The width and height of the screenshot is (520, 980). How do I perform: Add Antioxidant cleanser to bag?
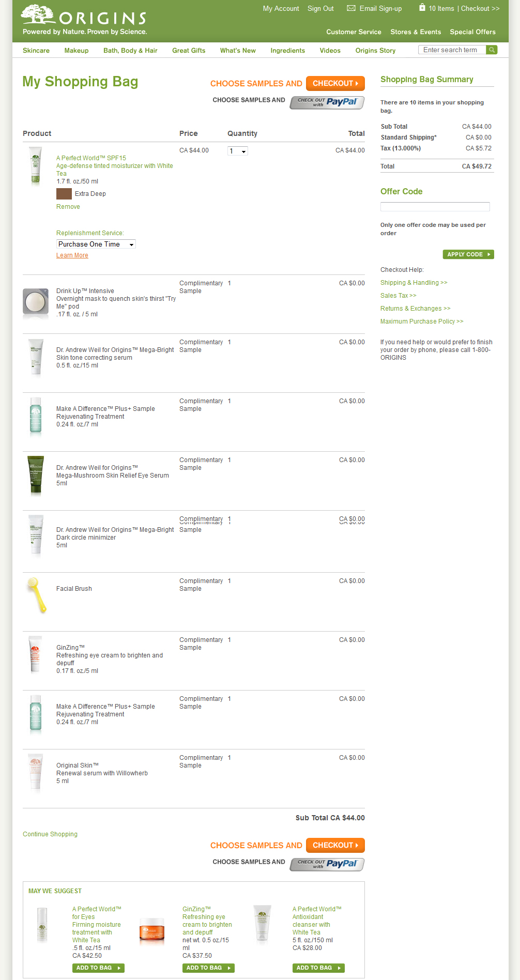point(318,968)
